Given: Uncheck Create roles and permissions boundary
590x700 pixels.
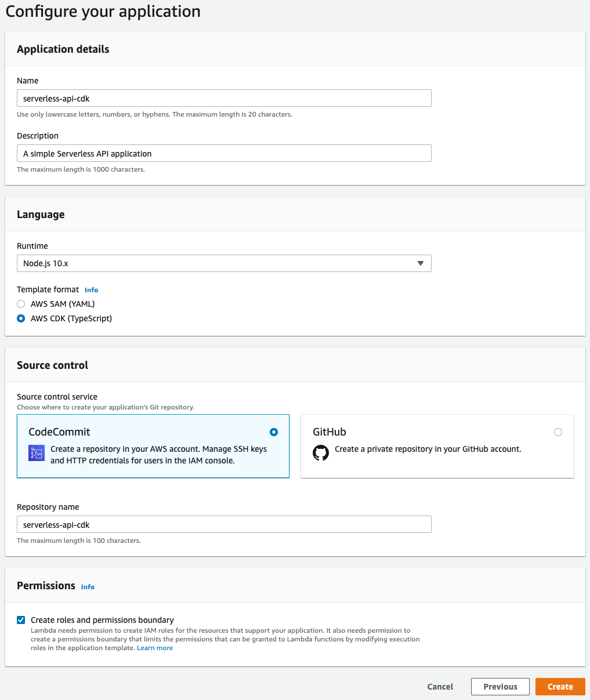Looking at the screenshot, I should point(21,619).
